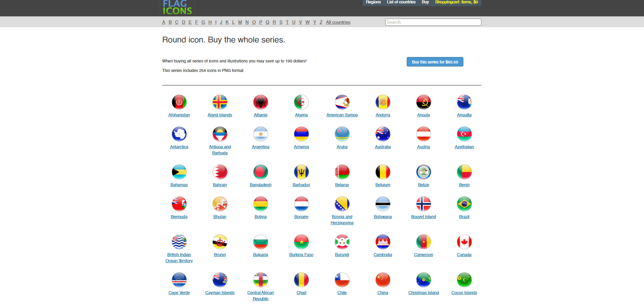644x307 pixels.
Task: Click the Bulgaria text link
Action: (x=261, y=255)
